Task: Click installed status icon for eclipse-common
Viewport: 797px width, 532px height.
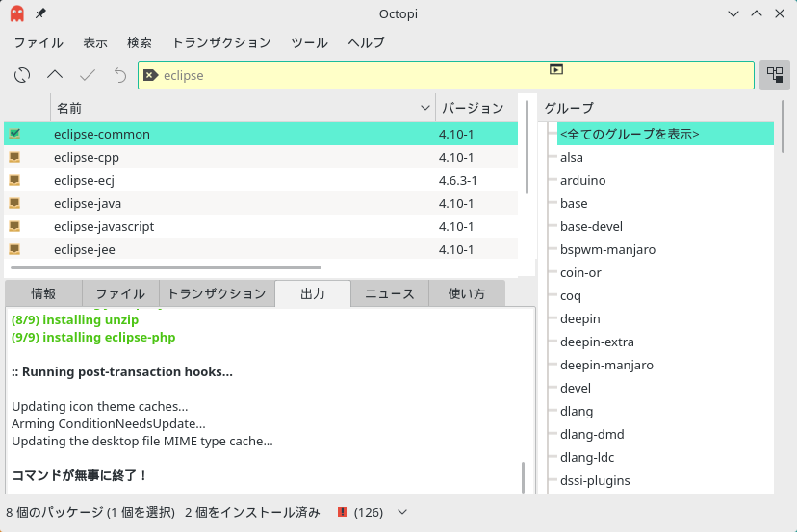Action: click(14, 134)
